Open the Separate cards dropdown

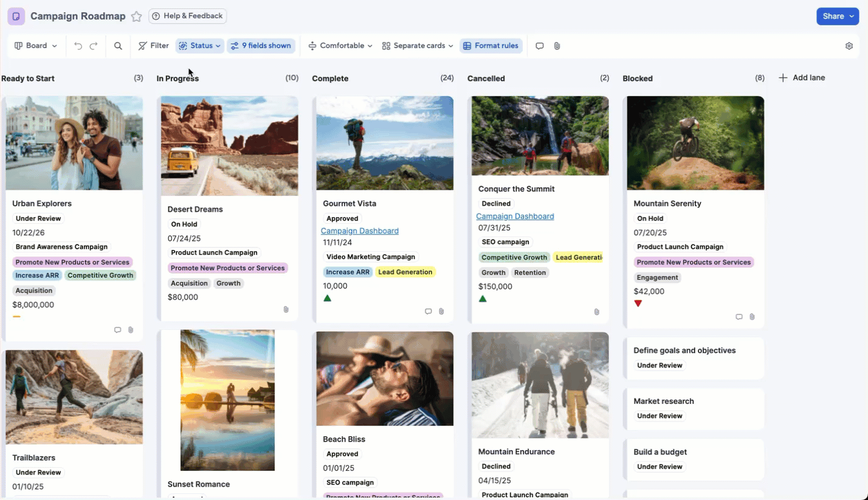(417, 46)
